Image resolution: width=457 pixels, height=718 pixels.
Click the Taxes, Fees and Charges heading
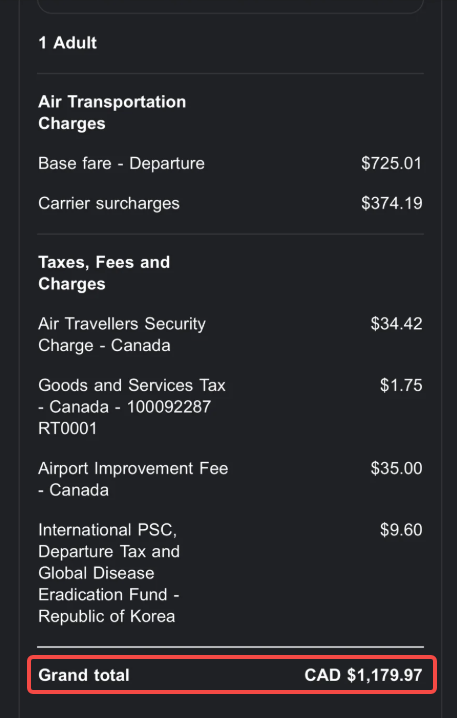pos(104,273)
